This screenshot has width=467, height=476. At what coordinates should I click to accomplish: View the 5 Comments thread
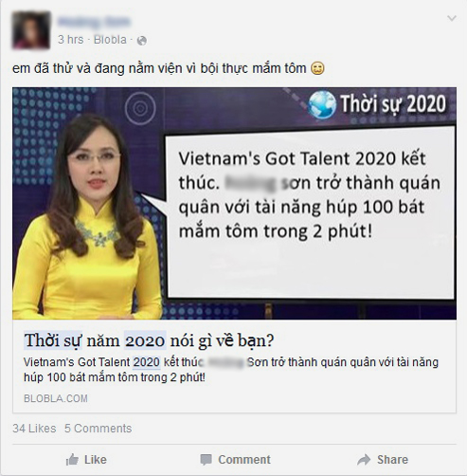pyautogui.click(x=99, y=429)
